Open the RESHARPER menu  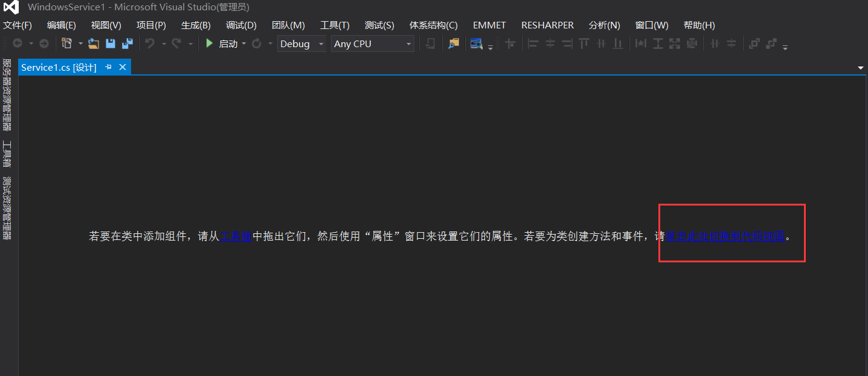547,25
